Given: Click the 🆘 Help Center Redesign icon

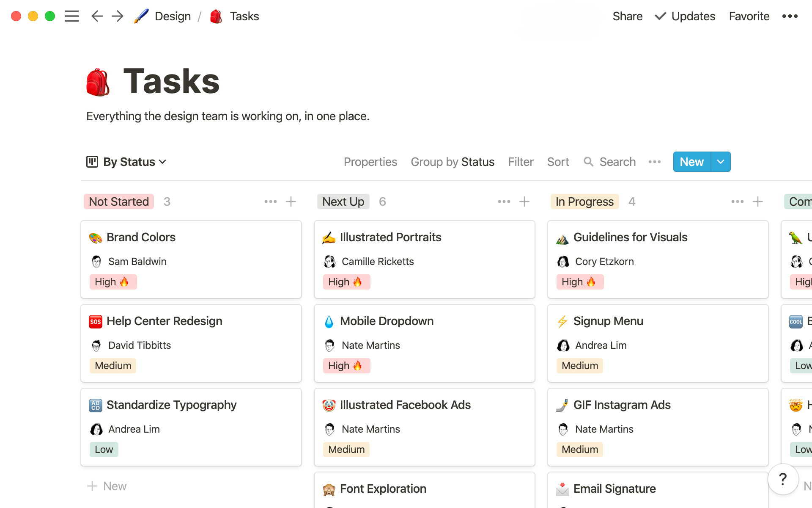Looking at the screenshot, I should click(x=95, y=321).
